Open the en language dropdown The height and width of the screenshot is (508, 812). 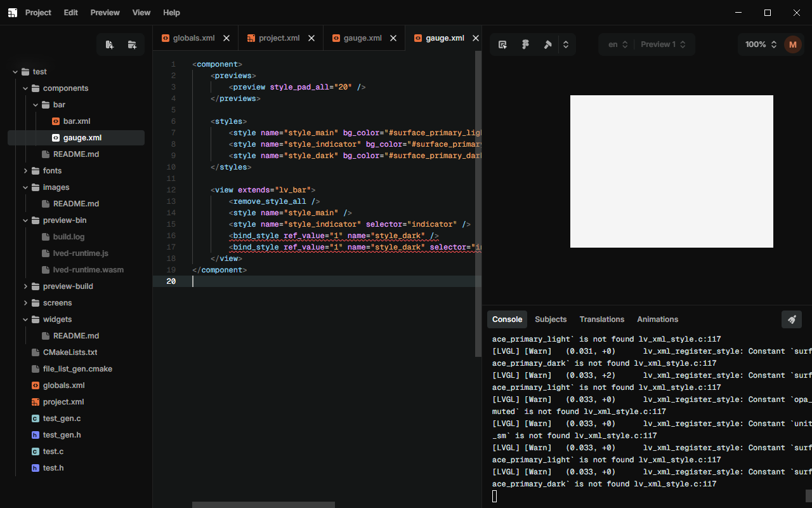(618, 44)
